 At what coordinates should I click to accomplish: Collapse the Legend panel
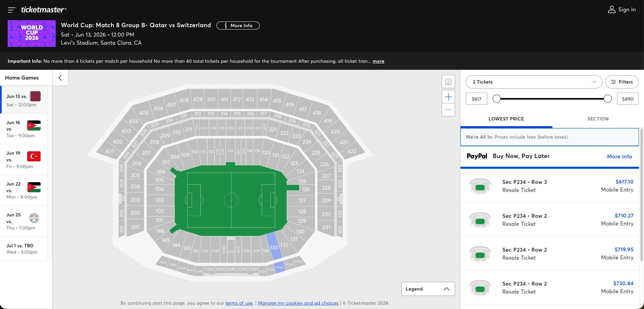428,289
